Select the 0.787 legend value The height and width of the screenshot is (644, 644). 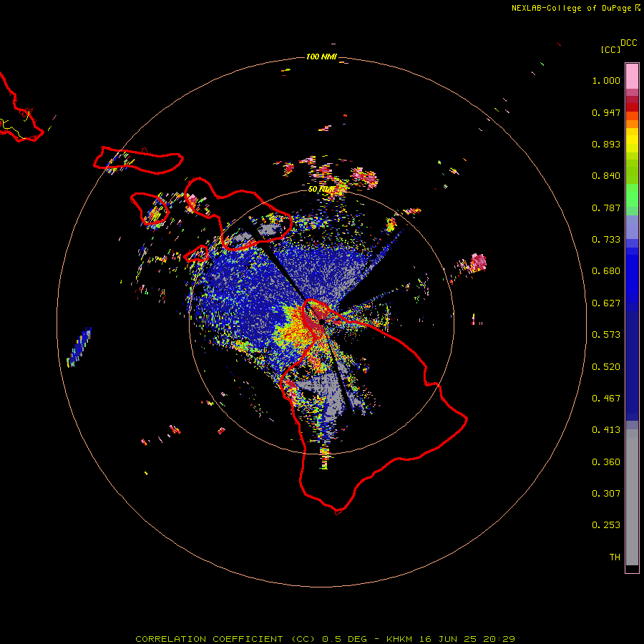(606, 208)
